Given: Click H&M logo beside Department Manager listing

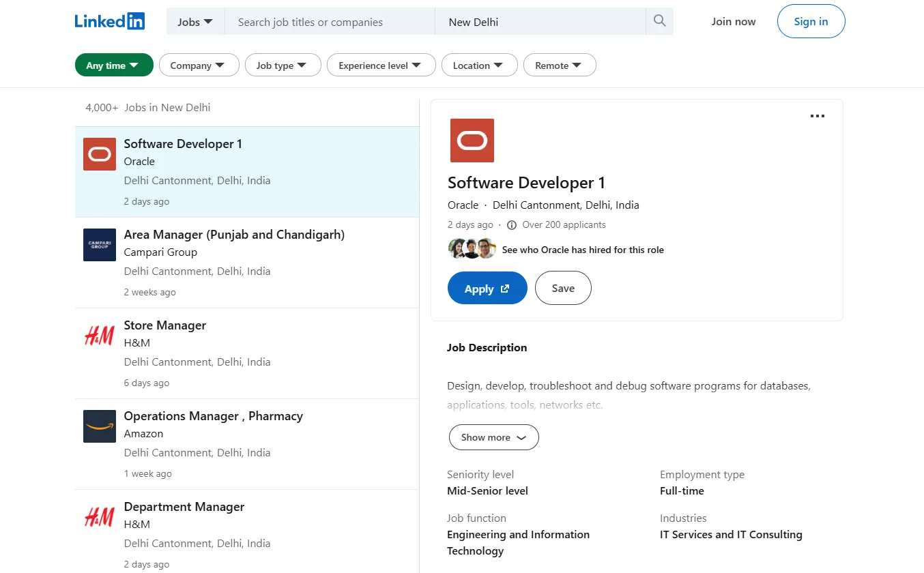Looking at the screenshot, I should coord(100,517).
